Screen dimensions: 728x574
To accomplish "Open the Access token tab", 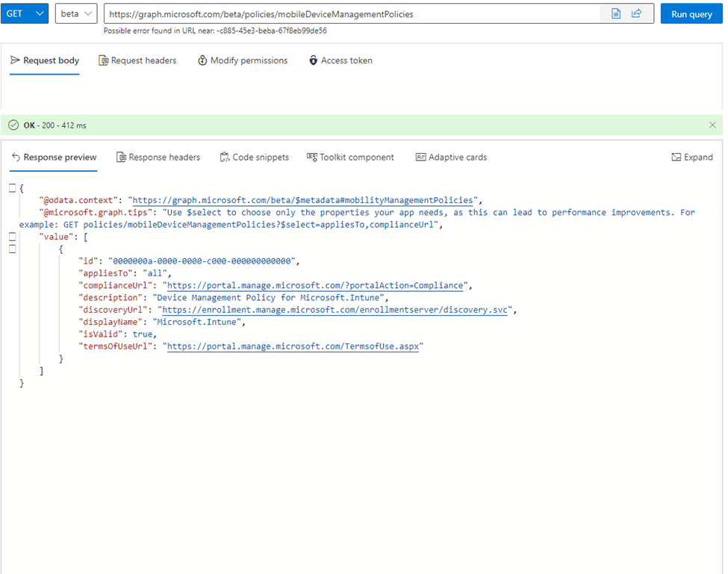I will [x=340, y=60].
